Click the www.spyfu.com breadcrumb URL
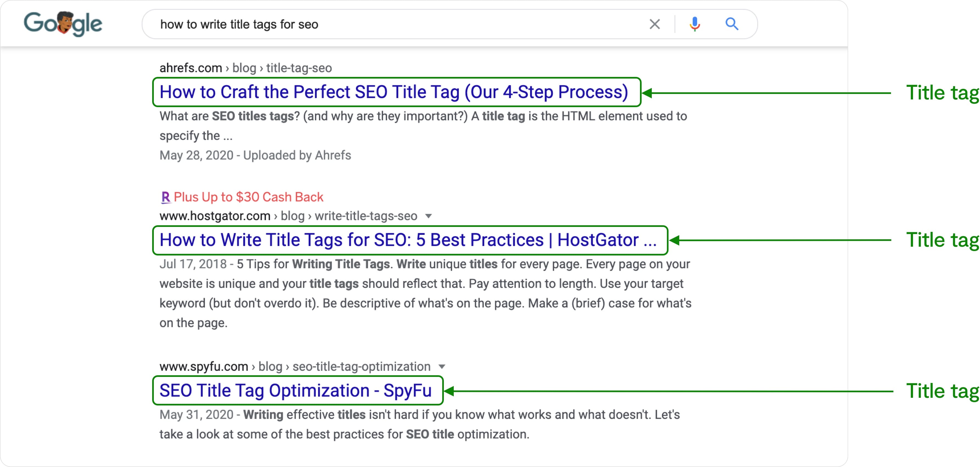 295,367
